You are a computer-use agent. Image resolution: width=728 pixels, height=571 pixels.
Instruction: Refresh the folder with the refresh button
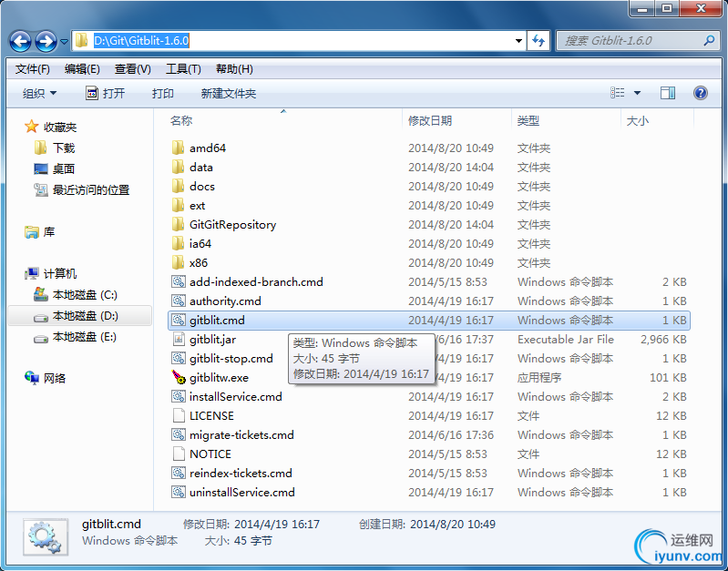click(x=538, y=41)
